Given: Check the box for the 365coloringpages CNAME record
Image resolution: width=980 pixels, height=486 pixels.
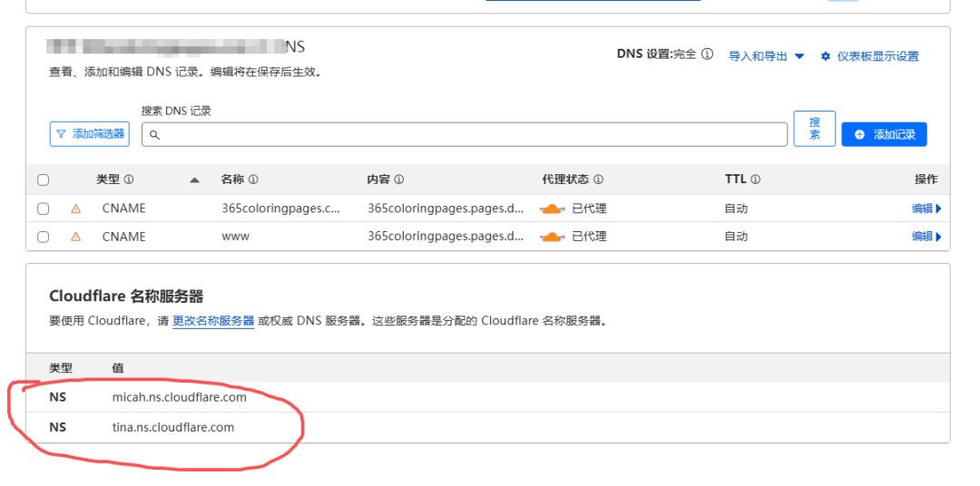Looking at the screenshot, I should pos(43,209).
